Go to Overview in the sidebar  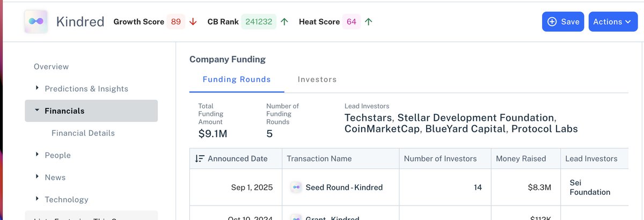(x=52, y=67)
